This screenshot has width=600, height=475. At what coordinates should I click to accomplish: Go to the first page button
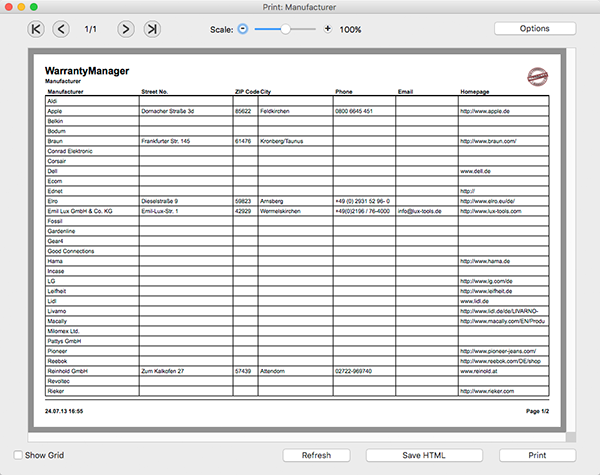pyautogui.click(x=36, y=29)
